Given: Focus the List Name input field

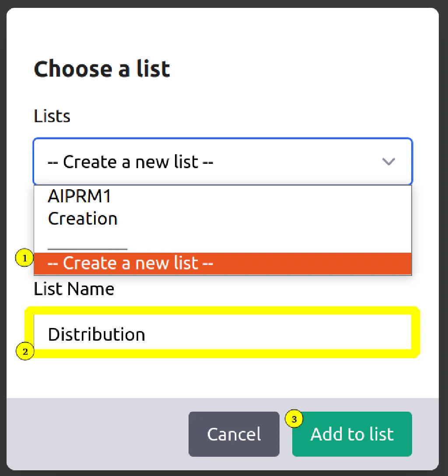Looking at the screenshot, I should click(223, 332).
